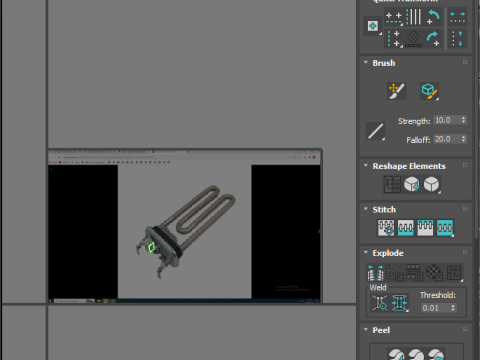The height and width of the screenshot is (360, 480).
Task: Click the Flatten Custom icon in Explode
Action: coord(454,273)
